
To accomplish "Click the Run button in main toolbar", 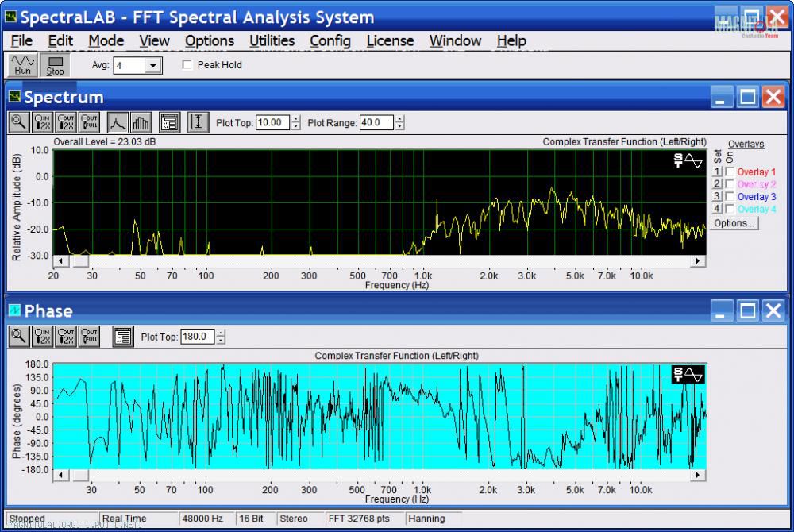I will (x=23, y=65).
